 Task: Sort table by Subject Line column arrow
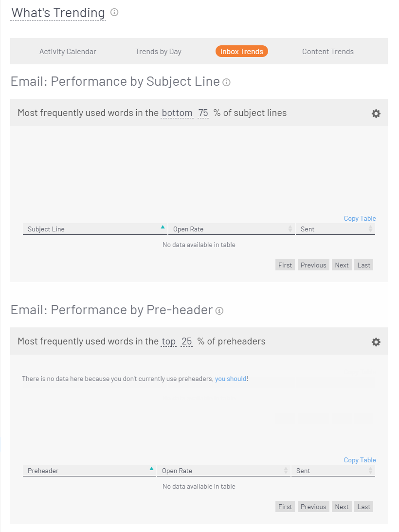[163, 228]
